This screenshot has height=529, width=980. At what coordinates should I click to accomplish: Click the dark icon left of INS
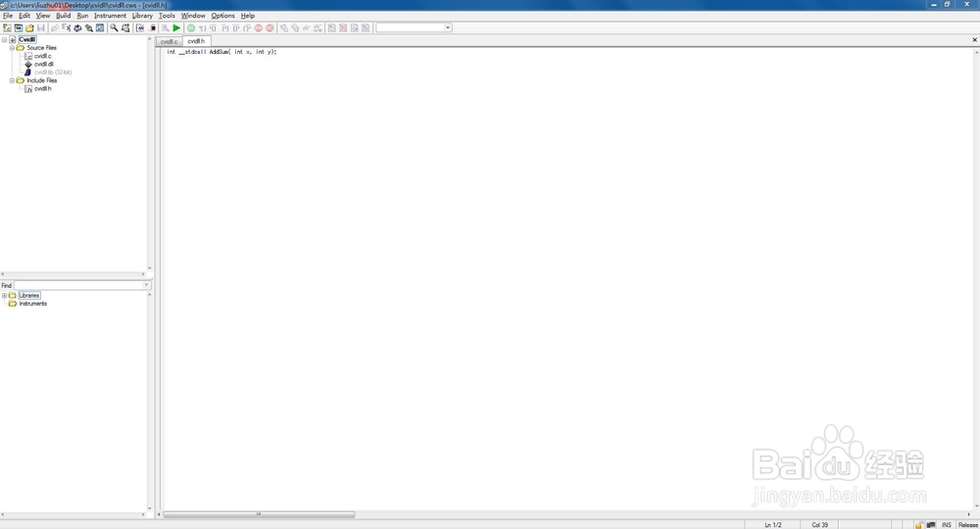pyautogui.click(x=931, y=525)
